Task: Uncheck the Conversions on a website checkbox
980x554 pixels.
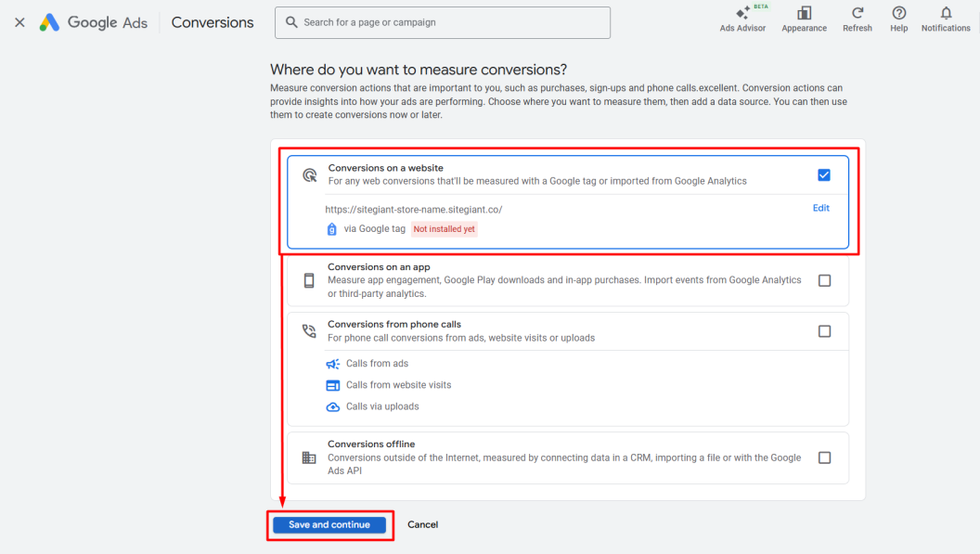Action: 824,174
